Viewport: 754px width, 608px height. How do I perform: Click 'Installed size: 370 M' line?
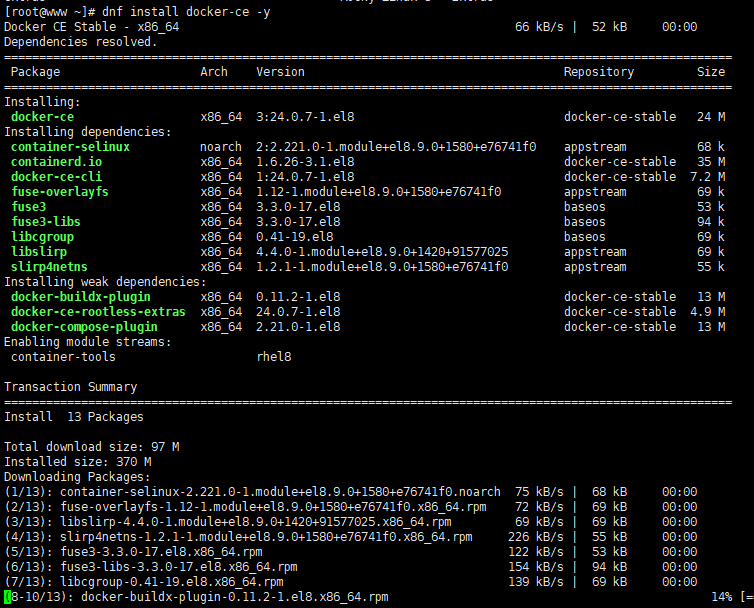click(x=77, y=462)
